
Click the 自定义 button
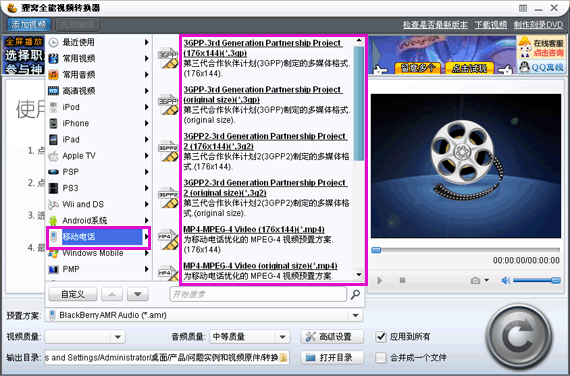[73, 294]
